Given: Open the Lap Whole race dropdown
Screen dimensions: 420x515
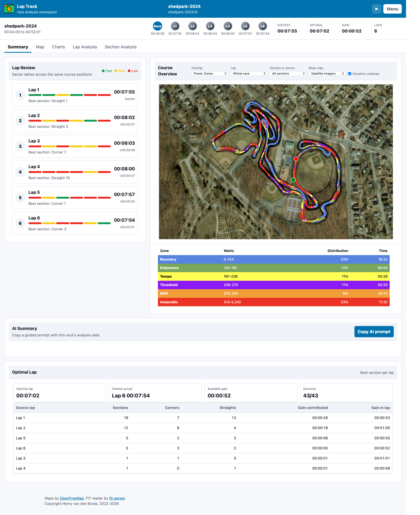Looking at the screenshot, I should (249, 74).
